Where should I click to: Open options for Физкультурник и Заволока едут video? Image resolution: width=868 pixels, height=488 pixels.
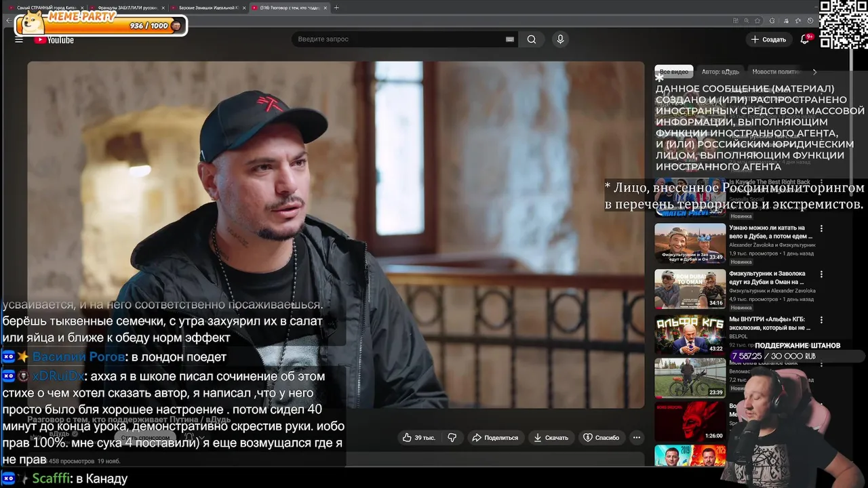click(x=821, y=274)
